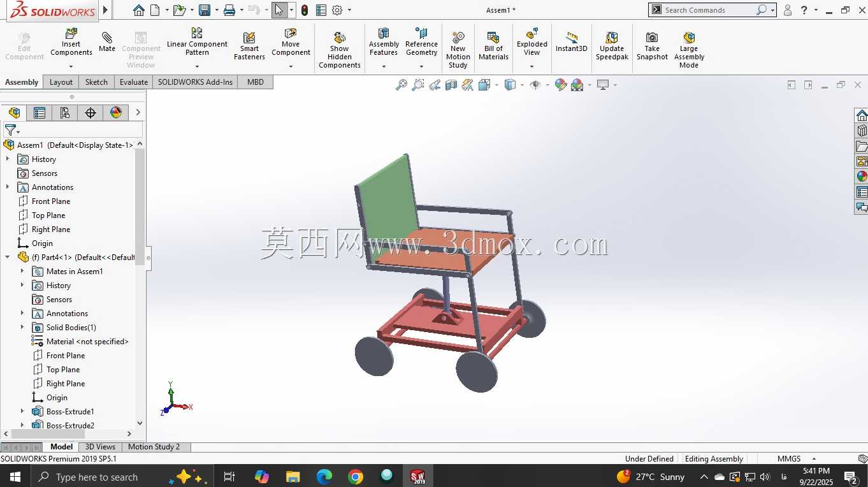The width and height of the screenshot is (868, 487).
Task: Expand Mates in Assem1
Action: pos(22,271)
